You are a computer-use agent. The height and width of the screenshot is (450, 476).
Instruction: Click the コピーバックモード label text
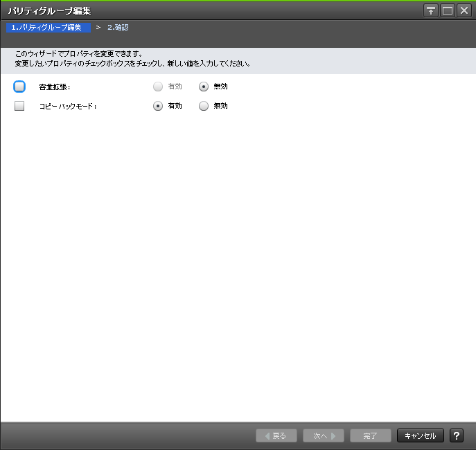tap(68, 107)
